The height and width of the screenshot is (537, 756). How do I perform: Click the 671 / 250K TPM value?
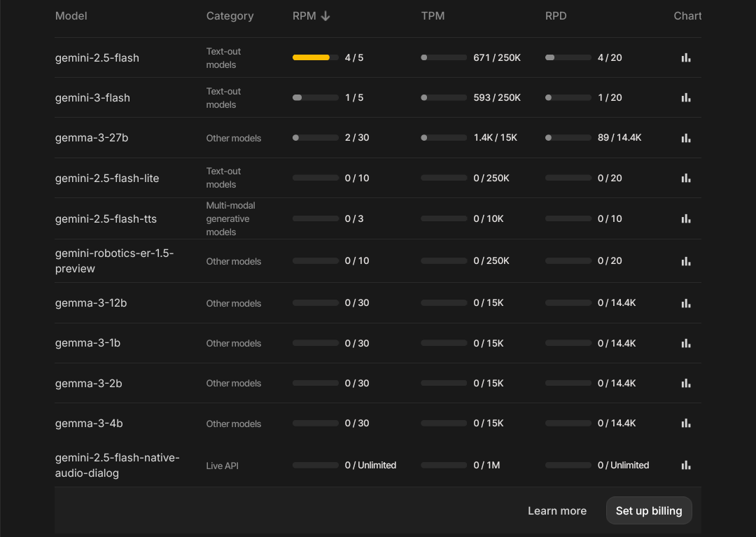(x=497, y=58)
